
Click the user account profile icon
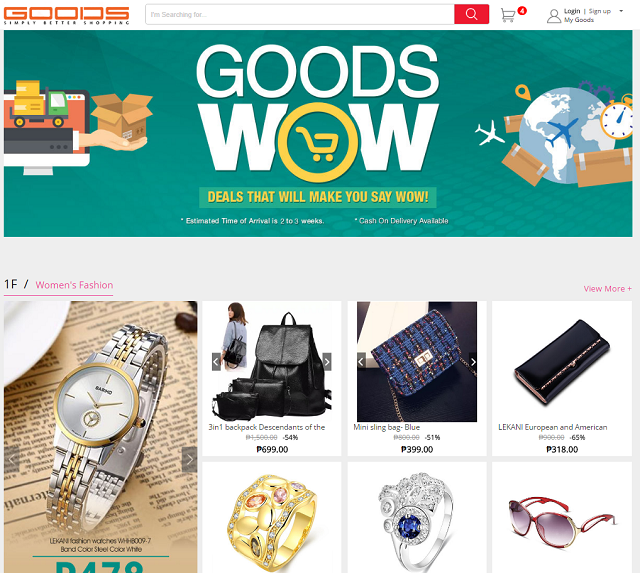[554, 16]
